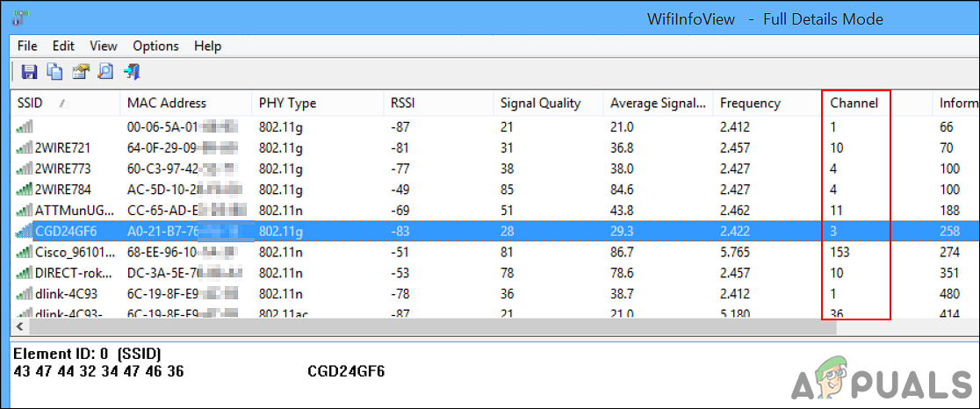Open the Edit menu
Viewport: 980px width, 409px height.
point(63,46)
